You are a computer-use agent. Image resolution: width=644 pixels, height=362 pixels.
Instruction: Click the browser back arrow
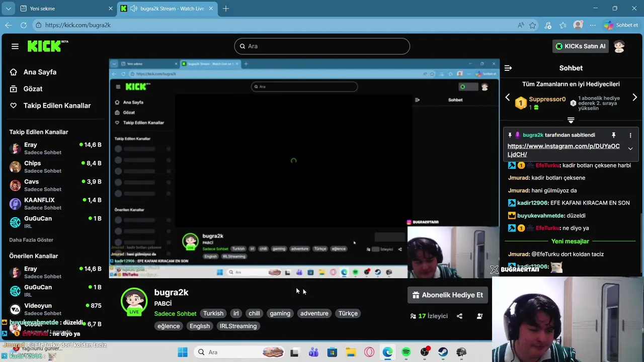(x=9, y=25)
